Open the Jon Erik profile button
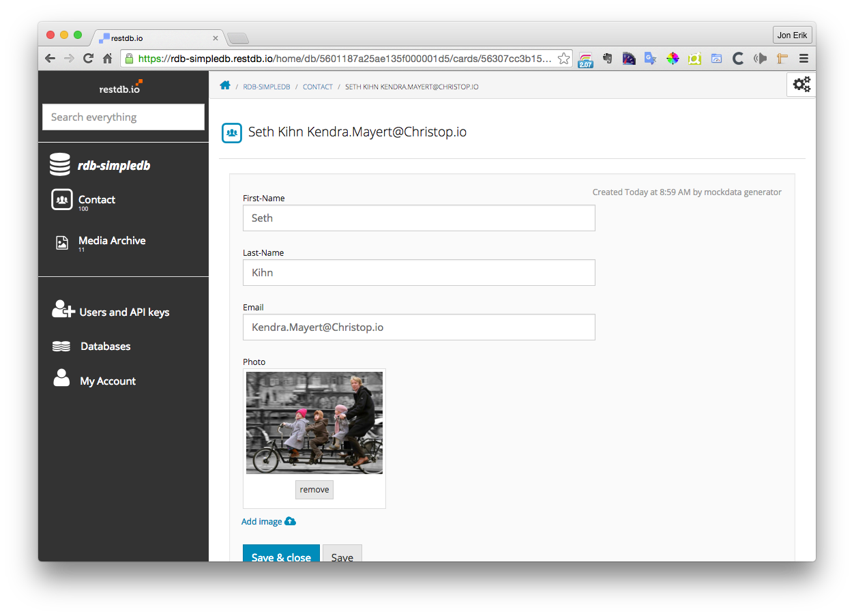The image size is (854, 616). [792, 35]
